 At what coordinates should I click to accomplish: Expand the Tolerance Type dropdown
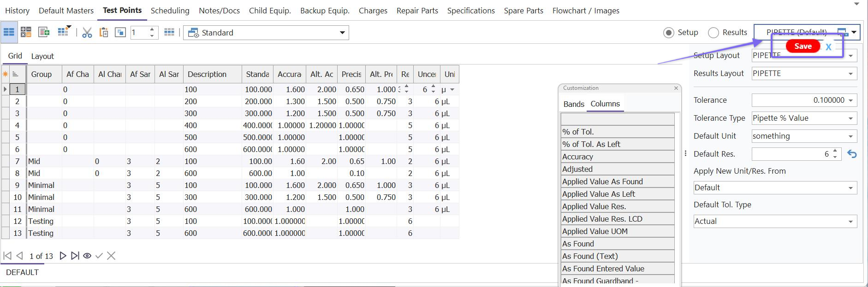[x=850, y=118]
